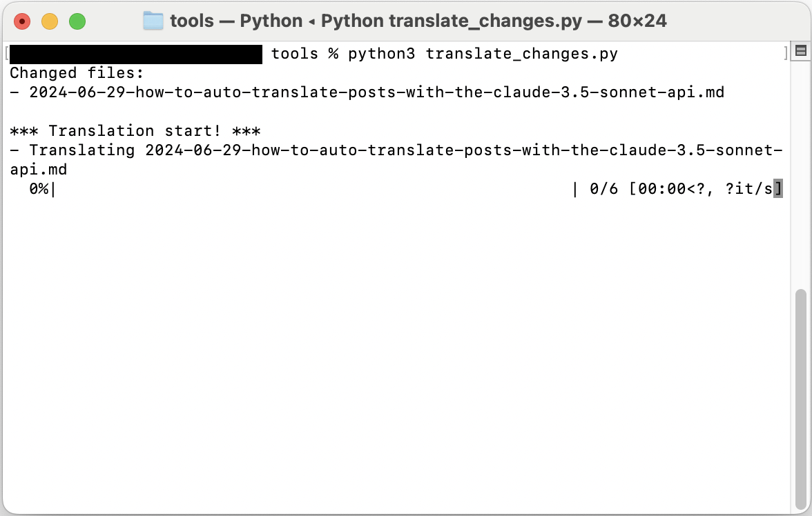Click the python3 translate_changes.py command text
812x516 pixels.
pyautogui.click(x=483, y=54)
